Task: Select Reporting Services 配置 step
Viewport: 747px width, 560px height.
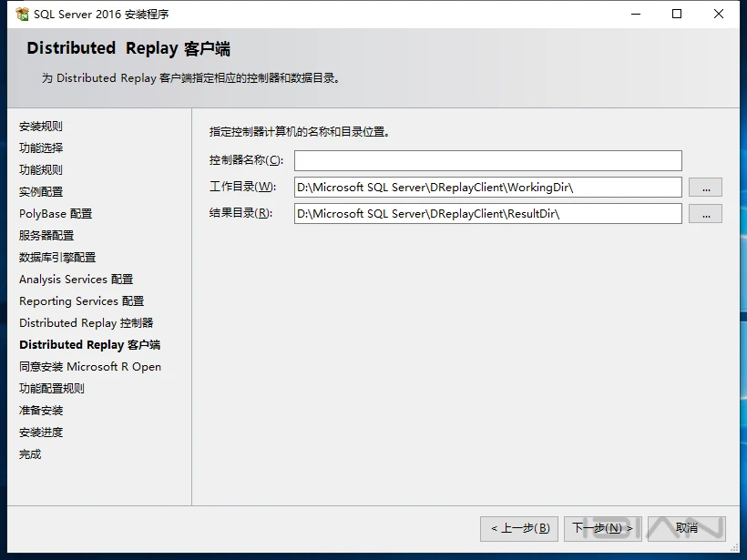Action: coord(81,301)
